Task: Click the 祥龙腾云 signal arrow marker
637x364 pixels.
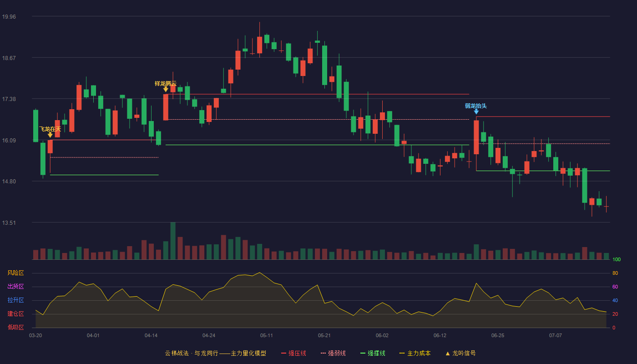Action: (166, 89)
